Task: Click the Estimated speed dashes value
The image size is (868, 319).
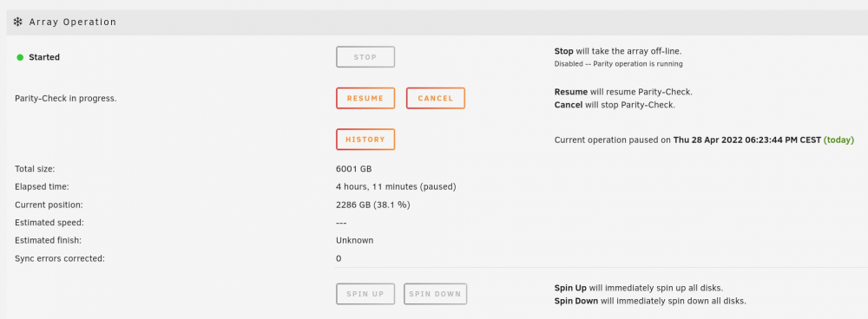Action: (x=341, y=223)
